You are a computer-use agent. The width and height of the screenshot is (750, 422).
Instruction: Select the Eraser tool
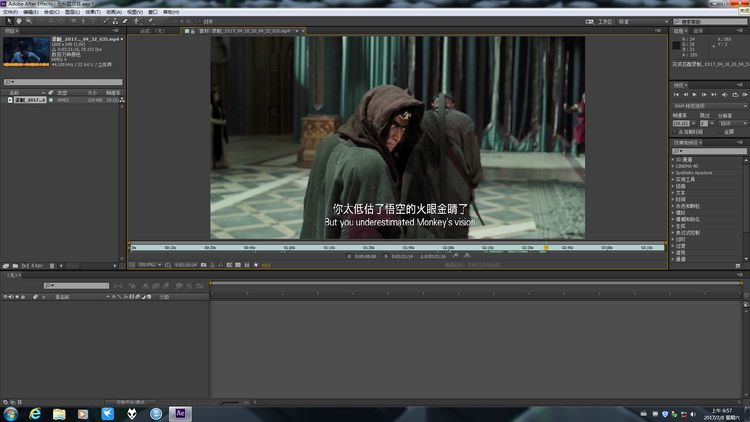(125, 21)
